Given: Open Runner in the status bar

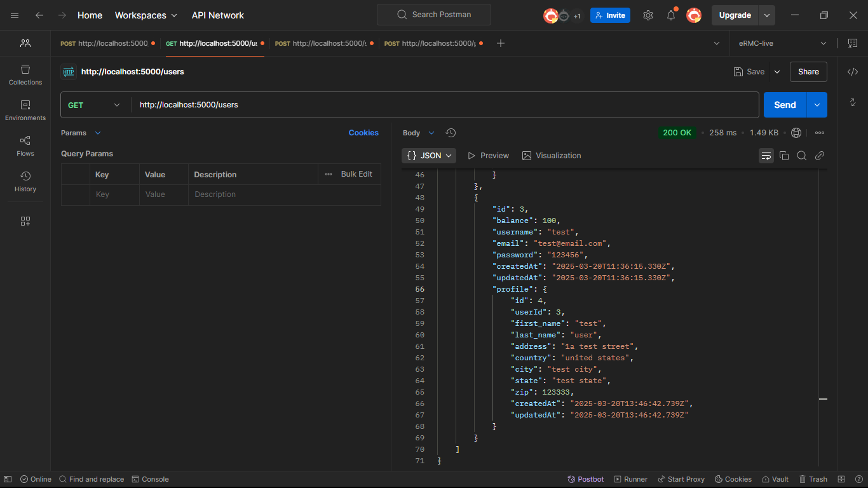Looking at the screenshot, I should (630, 479).
